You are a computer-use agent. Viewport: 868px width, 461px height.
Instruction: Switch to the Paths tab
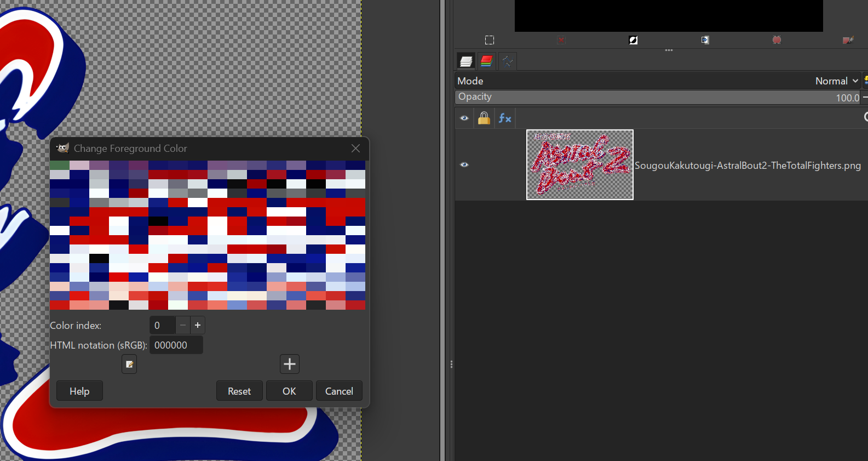coord(507,61)
